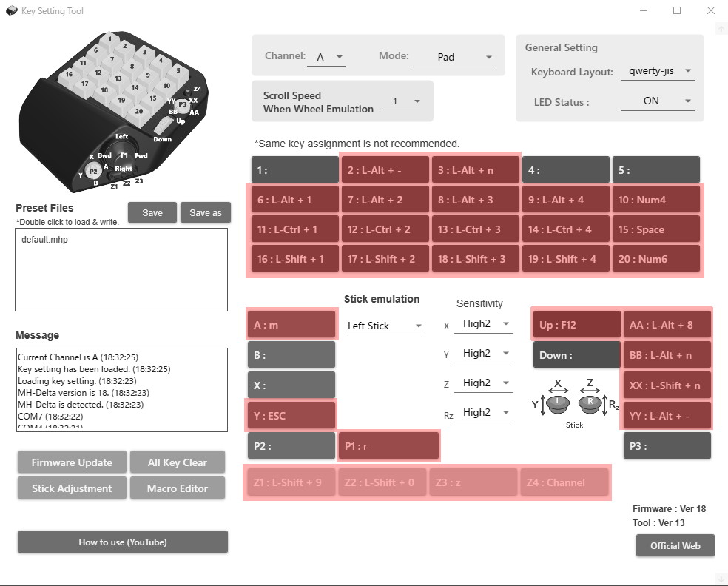The height and width of the screenshot is (586, 728).
Task: Open the Stick emulation Left Stick dropdown
Action: coord(385,326)
